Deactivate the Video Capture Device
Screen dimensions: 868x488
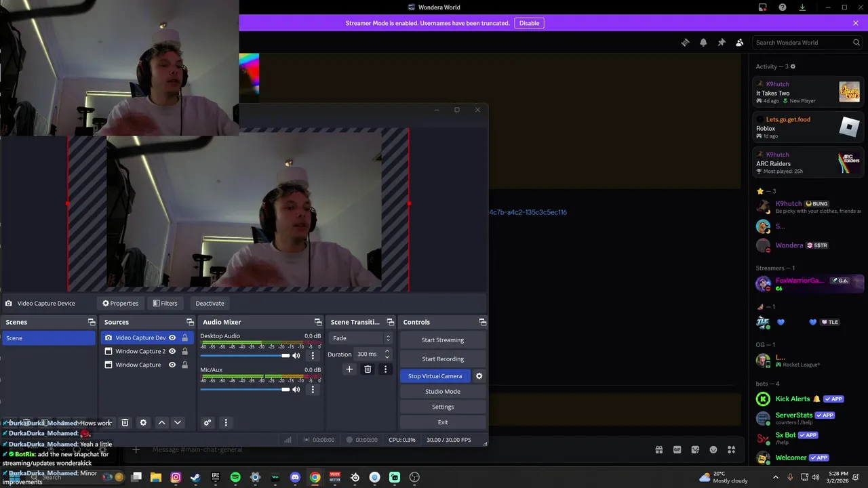(x=210, y=303)
